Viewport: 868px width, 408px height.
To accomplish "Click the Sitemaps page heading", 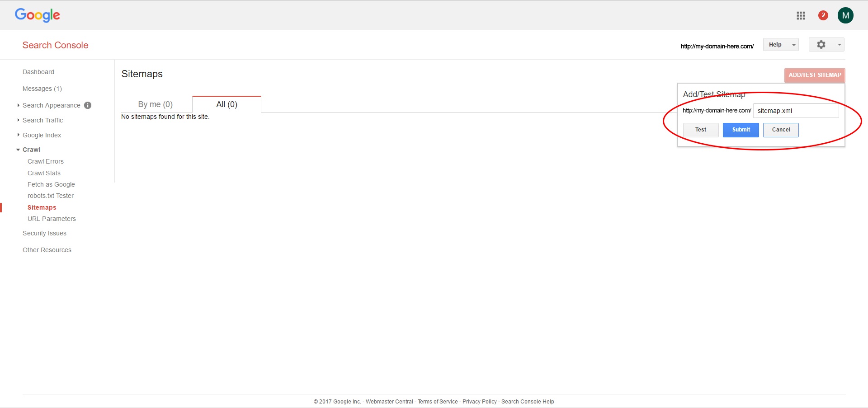I will coord(142,74).
